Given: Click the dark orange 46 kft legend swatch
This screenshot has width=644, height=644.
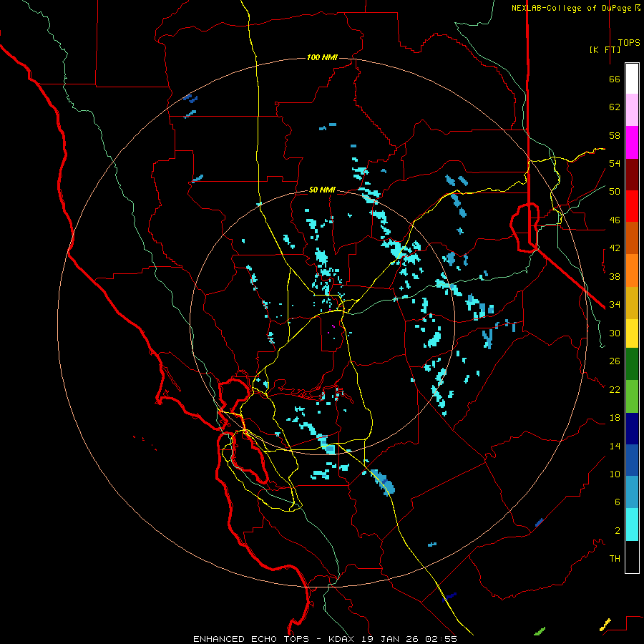Looking at the screenshot, I should [632, 238].
